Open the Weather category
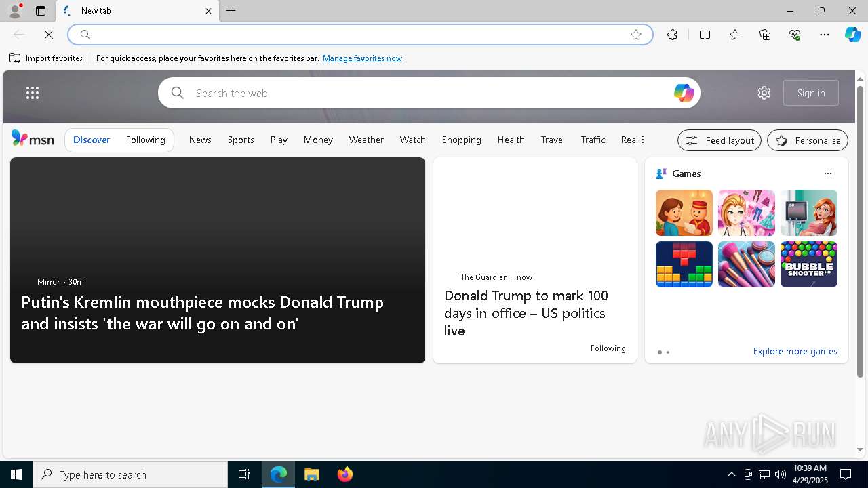The image size is (868, 488). click(x=366, y=140)
